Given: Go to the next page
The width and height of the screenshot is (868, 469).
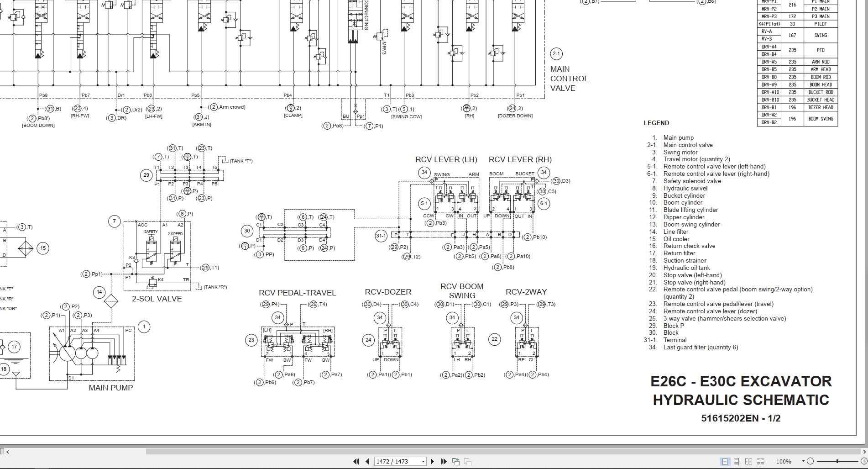Looking at the screenshot, I should click(432, 461).
